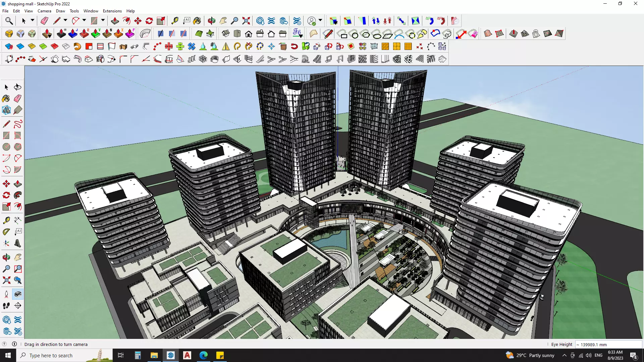
Task: Select the Eraser tool in top toolbar
Action: (x=44, y=21)
